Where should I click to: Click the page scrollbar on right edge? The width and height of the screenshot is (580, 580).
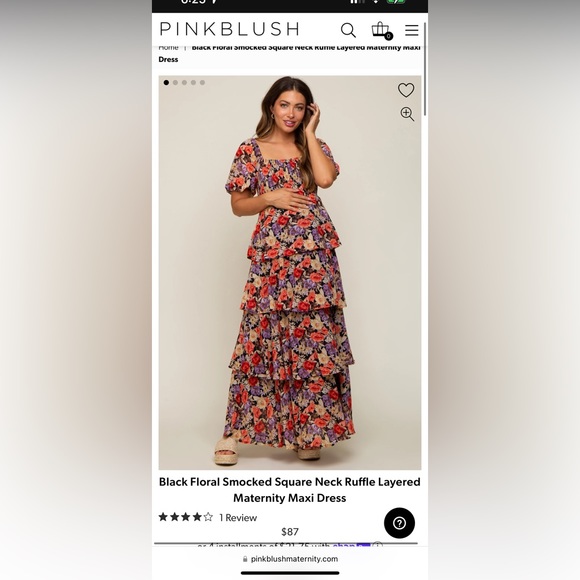[425, 69]
